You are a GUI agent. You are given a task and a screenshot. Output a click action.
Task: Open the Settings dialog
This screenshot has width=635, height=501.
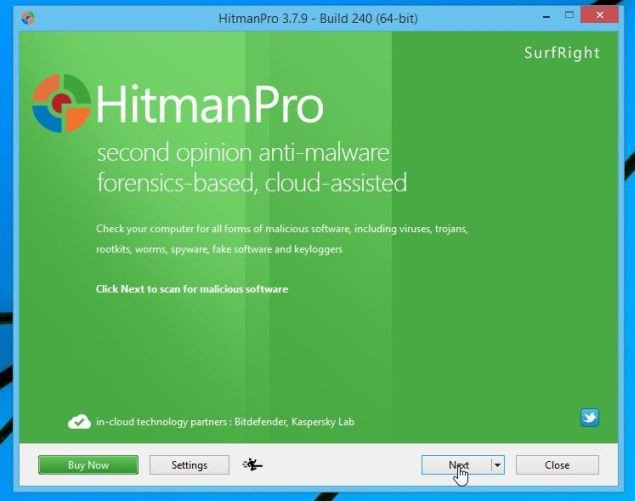[189, 465]
